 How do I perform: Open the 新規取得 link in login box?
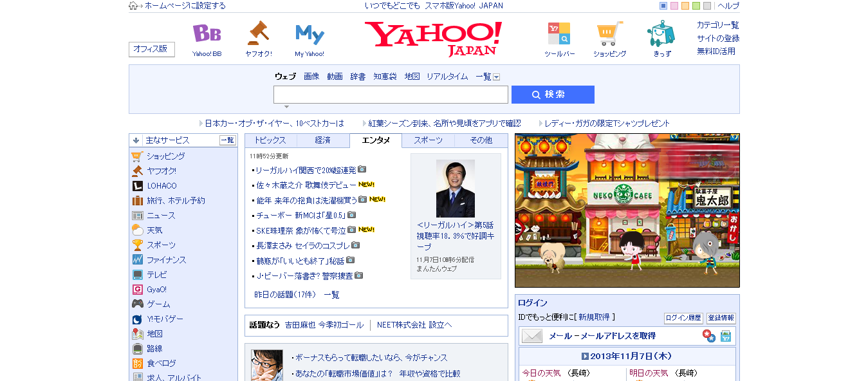pos(594,317)
